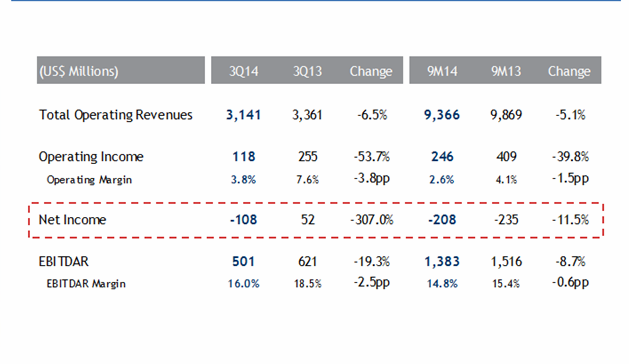629x364 pixels.
Task: Click the 9M14 column header
Action: click(442, 71)
